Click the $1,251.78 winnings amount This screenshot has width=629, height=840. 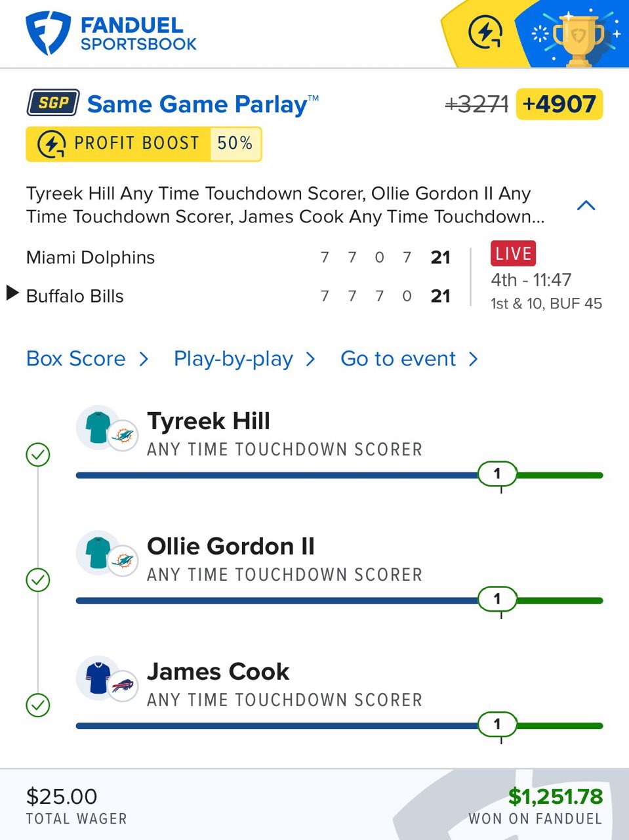point(555,797)
